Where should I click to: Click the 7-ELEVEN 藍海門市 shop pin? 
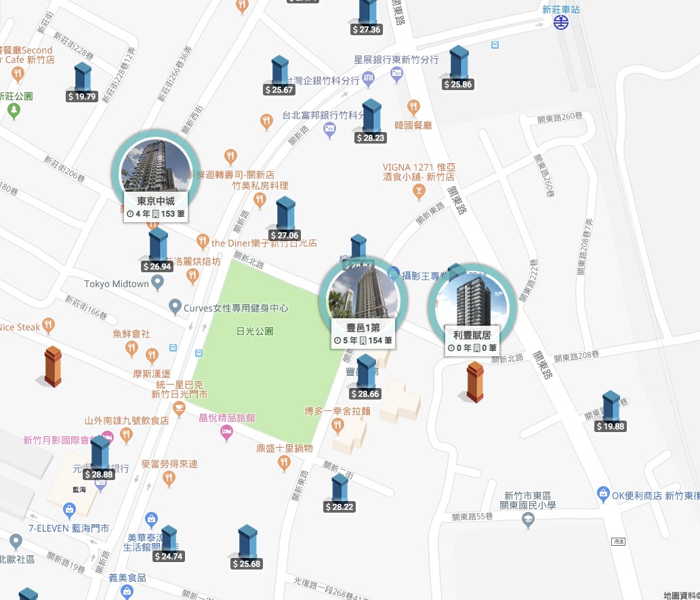pos(69,511)
